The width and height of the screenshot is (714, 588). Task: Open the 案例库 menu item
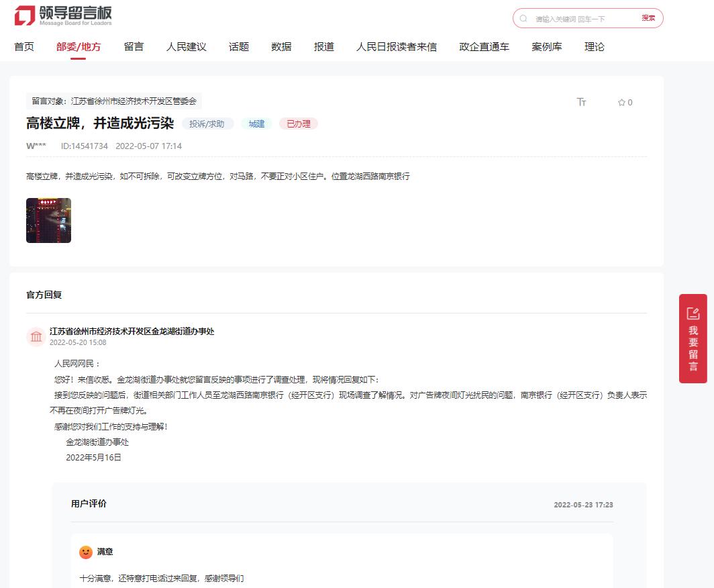[x=546, y=47]
